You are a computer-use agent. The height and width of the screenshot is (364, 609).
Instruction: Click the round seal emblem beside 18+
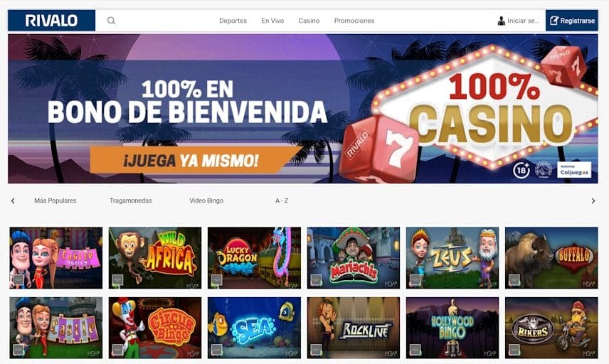pyautogui.click(x=544, y=170)
